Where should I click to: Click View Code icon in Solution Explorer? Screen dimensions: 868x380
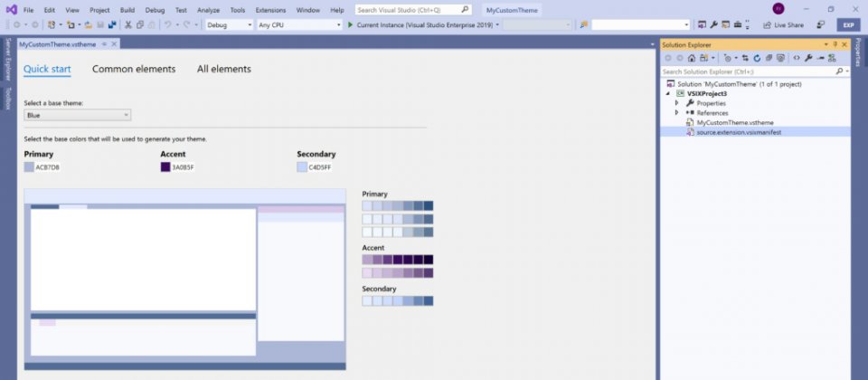797,58
